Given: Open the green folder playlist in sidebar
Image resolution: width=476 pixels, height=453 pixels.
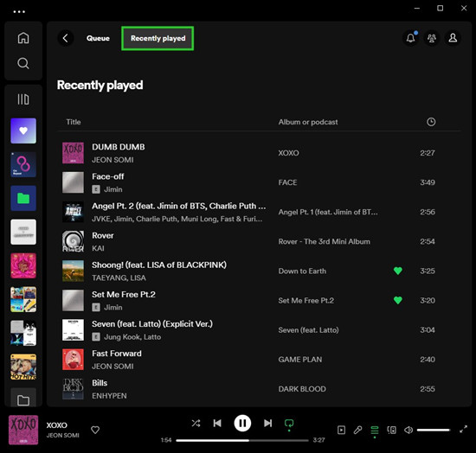Looking at the screenshot, I should coord(23,198).
